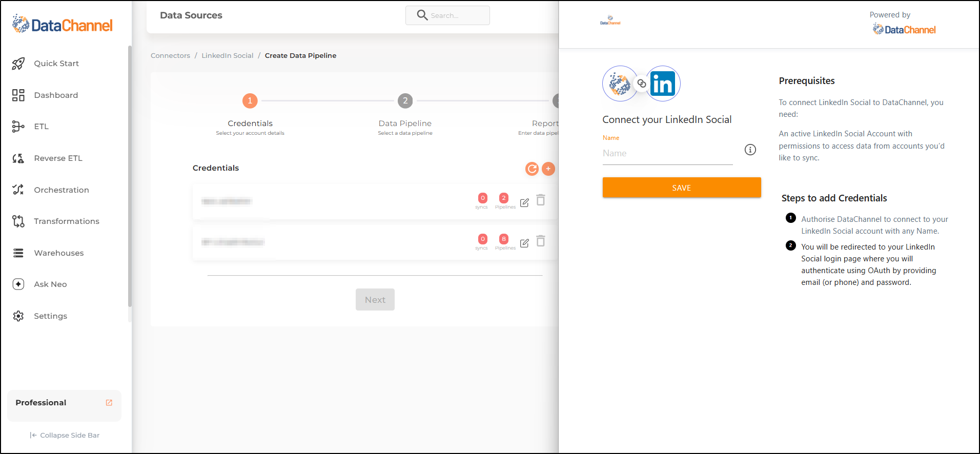Screen dimensions: 980x454
Task: Click the Prerequisites heading
Action: [807, 81]
